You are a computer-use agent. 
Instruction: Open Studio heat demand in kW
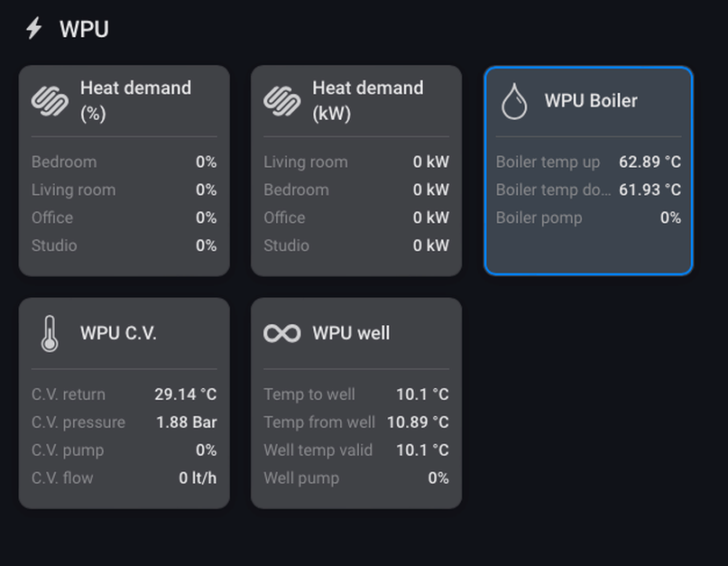pyautogui.click(x=356, y=246)
